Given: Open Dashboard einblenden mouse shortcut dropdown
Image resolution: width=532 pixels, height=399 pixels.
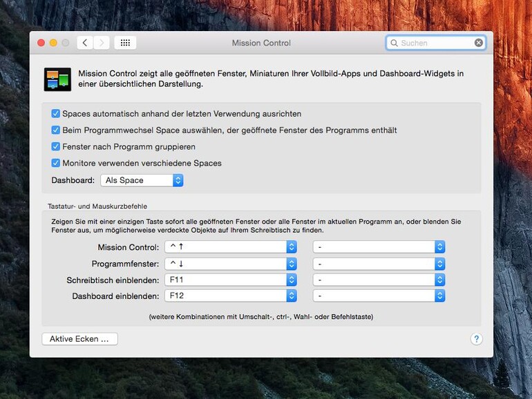Looking at the screenshot, I should pyautogui.click(x=379, y=295).
